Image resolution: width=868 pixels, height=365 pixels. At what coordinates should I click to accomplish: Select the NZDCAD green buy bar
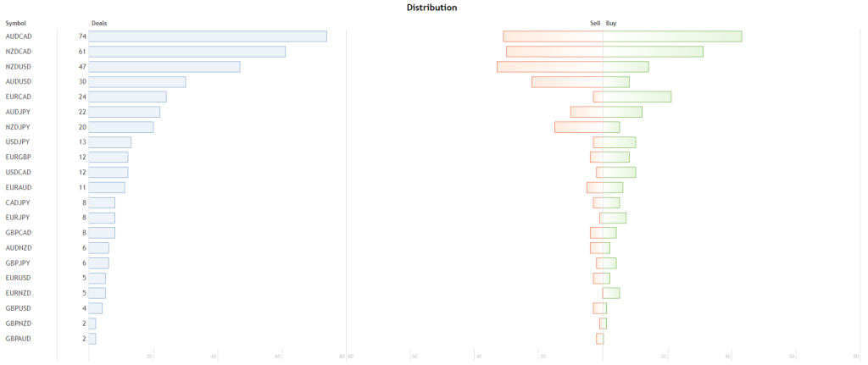click(x=653, y=52)
